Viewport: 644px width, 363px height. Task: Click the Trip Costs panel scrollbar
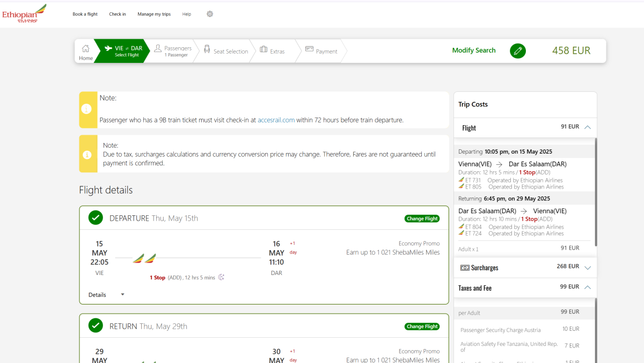[x=596, y=193]
